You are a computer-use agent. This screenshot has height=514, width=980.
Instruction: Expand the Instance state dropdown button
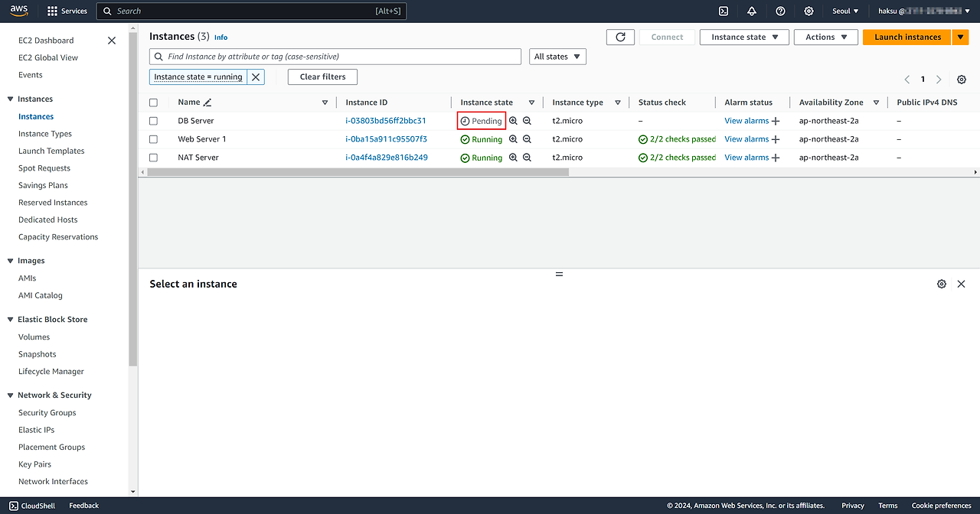(743, 37)
